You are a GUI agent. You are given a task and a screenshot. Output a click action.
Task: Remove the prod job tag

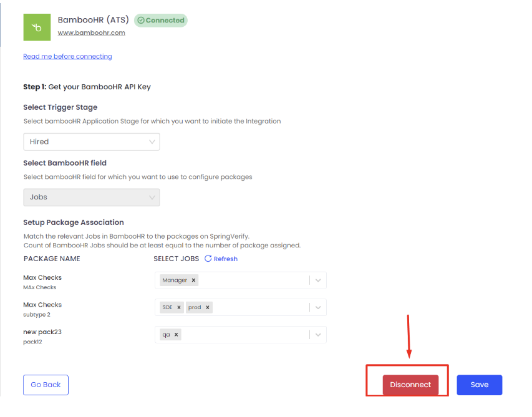[208, 307]
